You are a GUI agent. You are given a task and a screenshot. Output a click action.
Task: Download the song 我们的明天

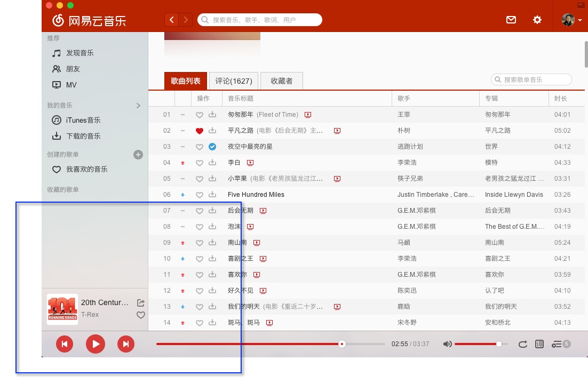[212, 306]
